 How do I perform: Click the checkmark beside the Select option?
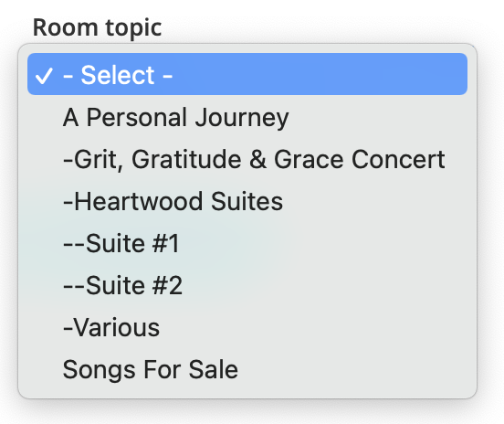[44, 76]
